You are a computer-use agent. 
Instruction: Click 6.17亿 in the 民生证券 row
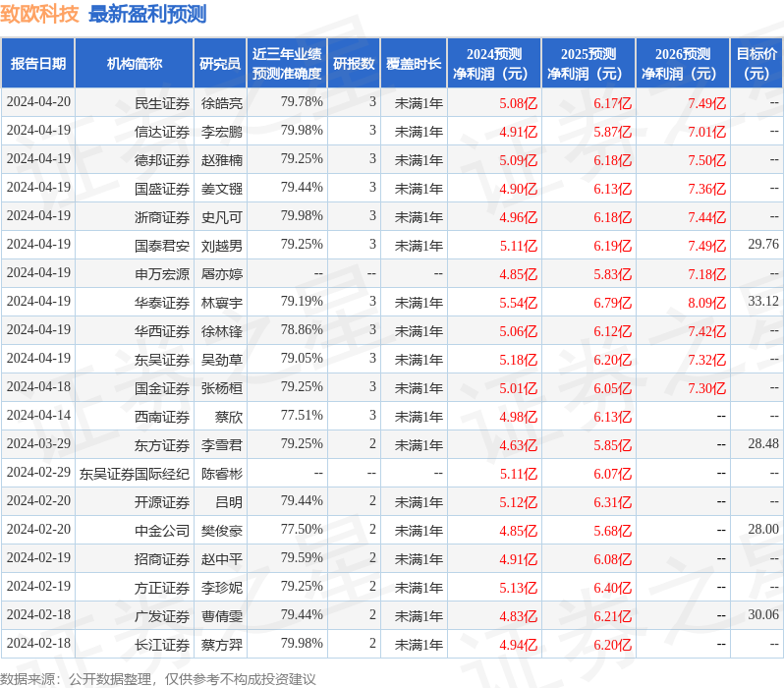pyautogui.click(x=613, y=103)
